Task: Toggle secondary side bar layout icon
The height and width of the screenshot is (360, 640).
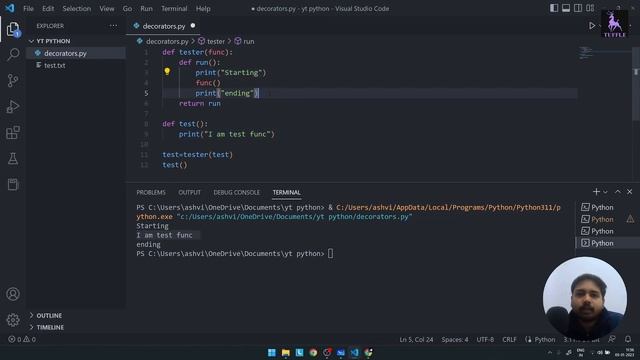Action: click(x=578, y=8)
